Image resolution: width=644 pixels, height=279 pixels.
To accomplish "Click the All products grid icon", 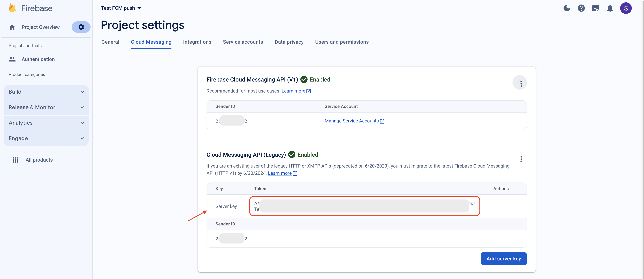I will [16, 160].
